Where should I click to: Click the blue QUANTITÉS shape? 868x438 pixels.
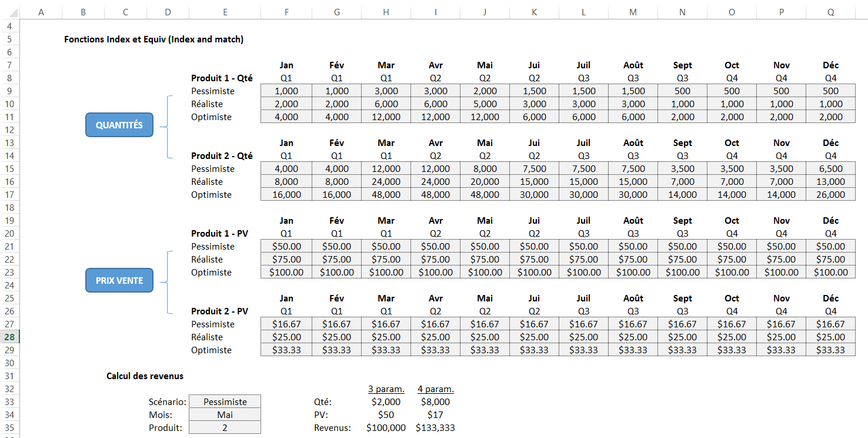coord(119,125)
